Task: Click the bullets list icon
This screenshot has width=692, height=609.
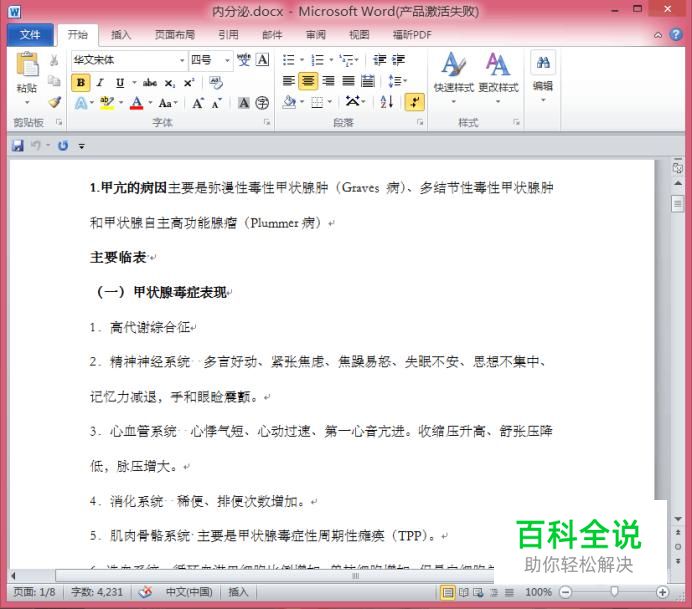Action: [289, 60]
